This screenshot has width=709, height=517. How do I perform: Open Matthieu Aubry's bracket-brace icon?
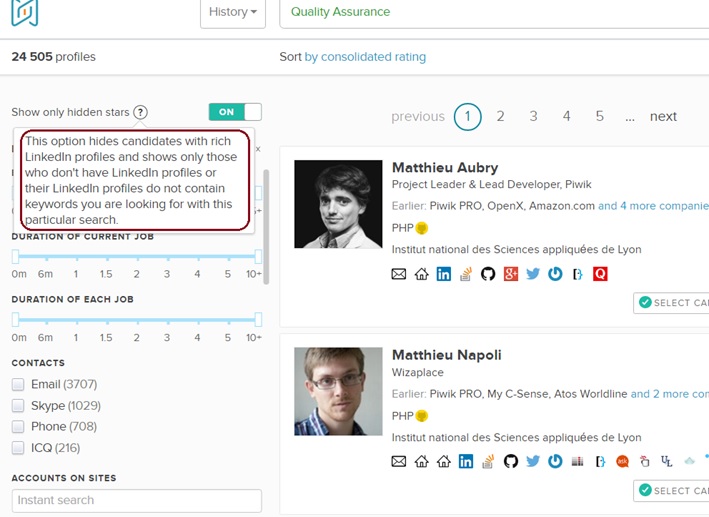point(577,274)
